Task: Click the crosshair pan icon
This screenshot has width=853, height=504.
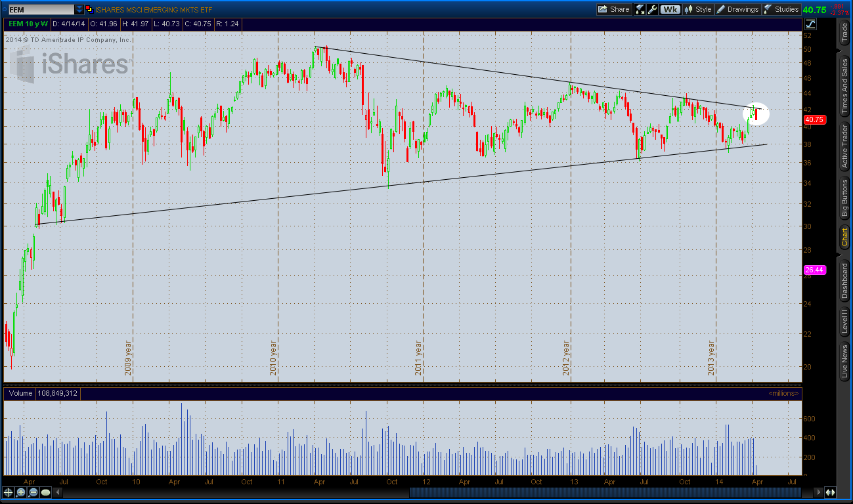Action: pos(9,492)
